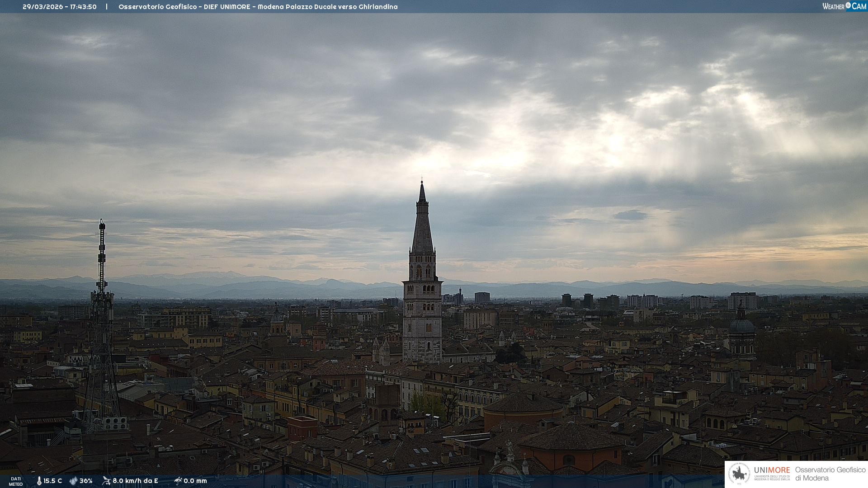Image resolution: width=868 pixels, height=488 pixels.
Task: Click the UNIMORE university seal emblem
Action: (x=739, y=474)
